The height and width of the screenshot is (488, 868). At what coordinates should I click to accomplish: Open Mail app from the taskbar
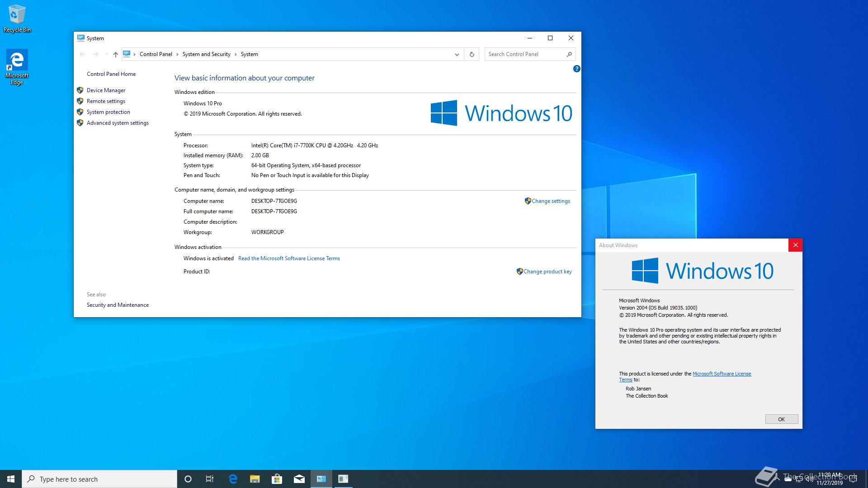click(299, 479)
